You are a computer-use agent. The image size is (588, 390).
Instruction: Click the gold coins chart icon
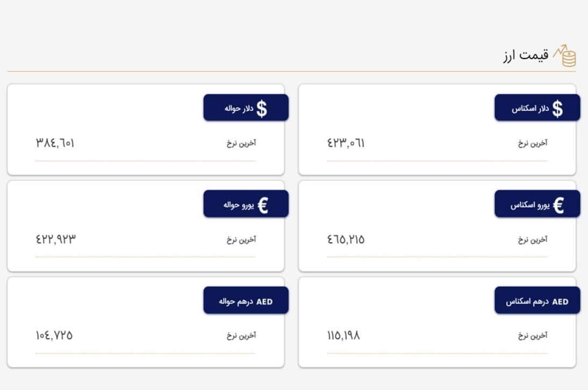[565, 56]
